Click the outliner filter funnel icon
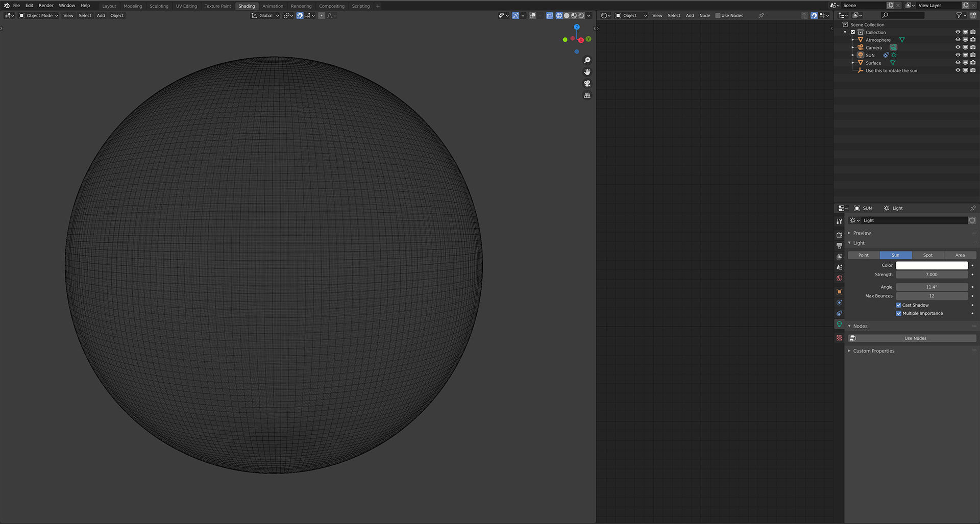Viewport: 980px width, 524px height. 959,16
